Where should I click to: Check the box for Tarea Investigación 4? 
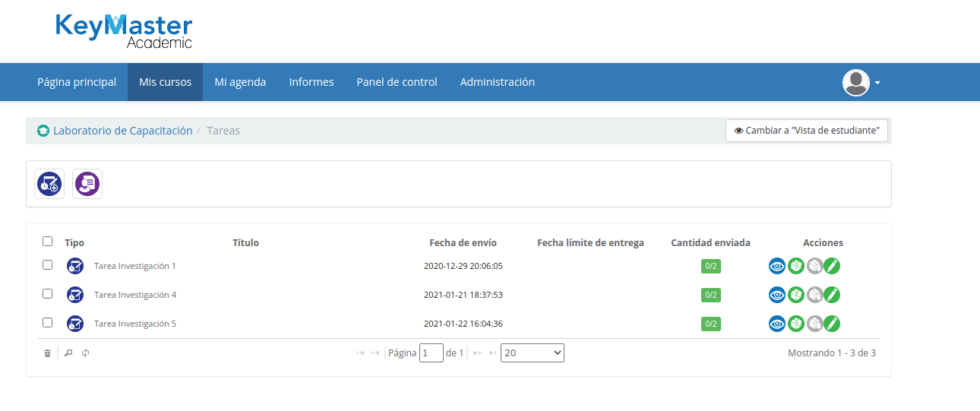[x=47, y=294]
